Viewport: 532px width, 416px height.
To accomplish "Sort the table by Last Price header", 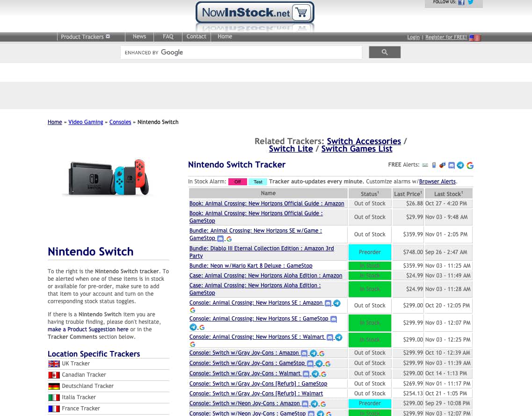I will [408, 194].
